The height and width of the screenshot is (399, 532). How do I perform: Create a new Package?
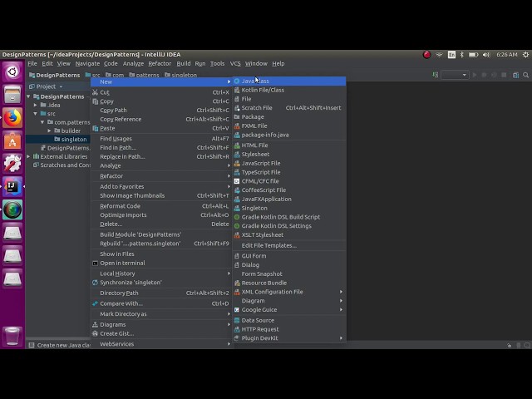coord(289,116)
